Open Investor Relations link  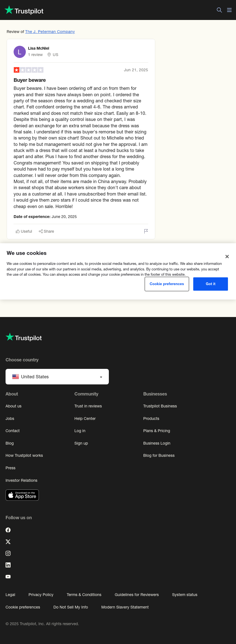pos(21,480)
